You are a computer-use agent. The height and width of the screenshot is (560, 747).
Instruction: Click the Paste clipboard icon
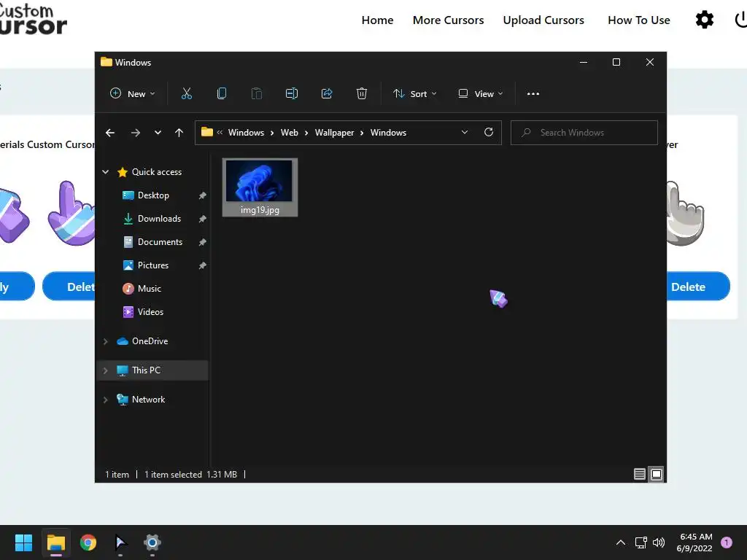tap(256, 94)
